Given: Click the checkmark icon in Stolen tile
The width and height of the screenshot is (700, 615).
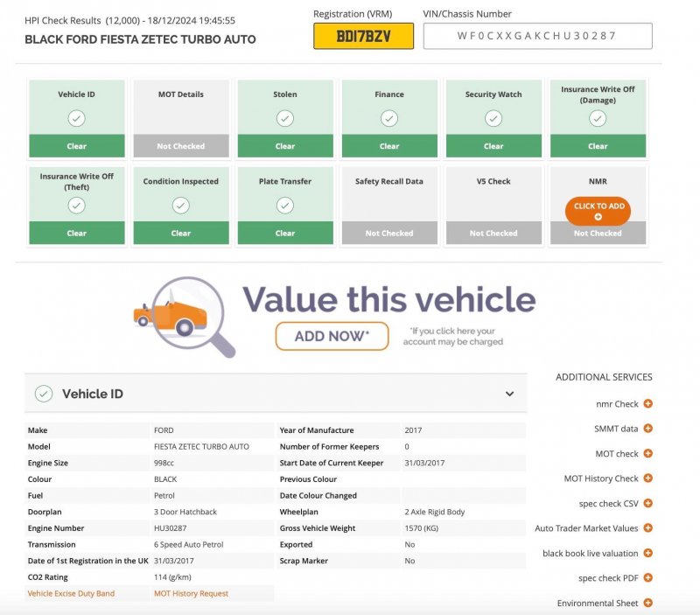Looking at the screenshot, I should pos(285,118).
